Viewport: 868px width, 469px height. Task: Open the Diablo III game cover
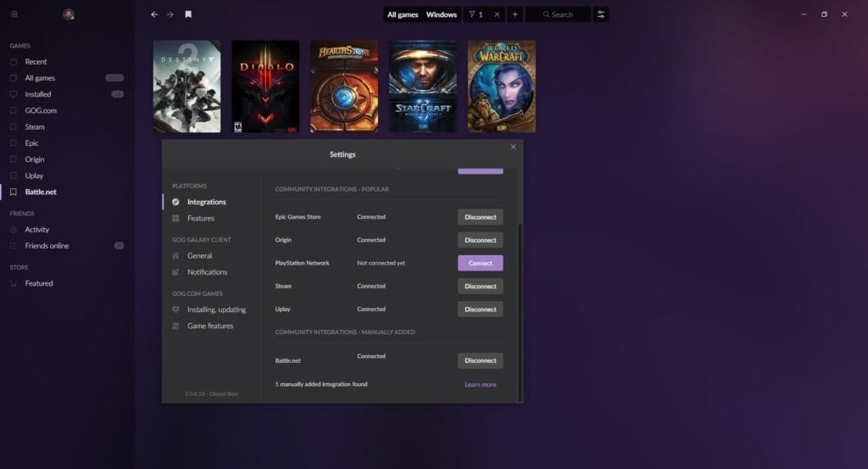click(265, 87)
